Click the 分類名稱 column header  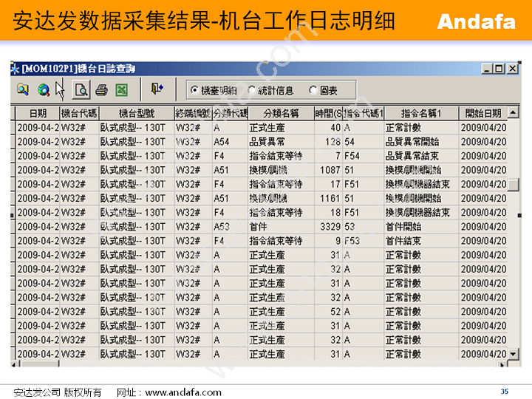click(x=280, y=113)
